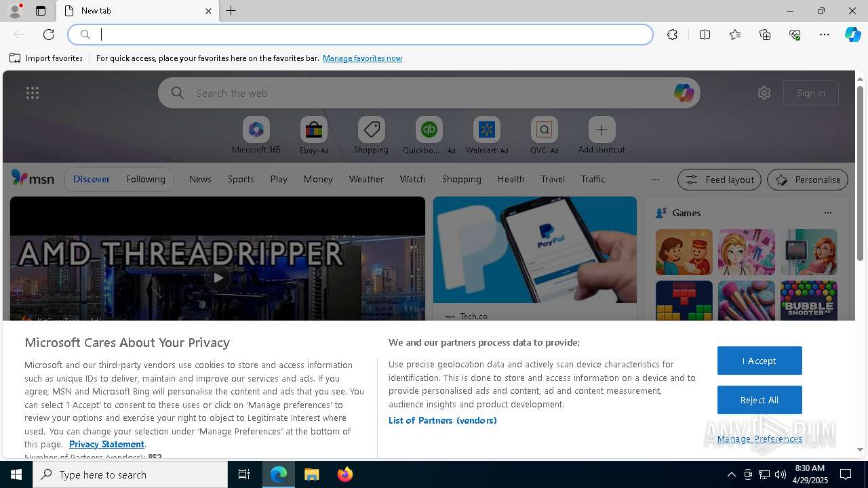Open File Explorer from taskbar
Image resolution: width=868 pixels, height=488 pixels.
pos(312,474)
